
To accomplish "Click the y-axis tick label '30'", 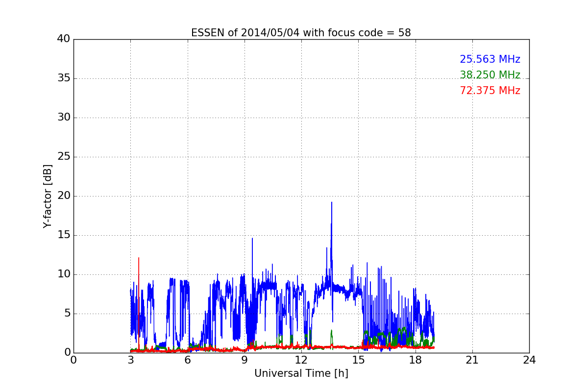I will pos(64,118).
